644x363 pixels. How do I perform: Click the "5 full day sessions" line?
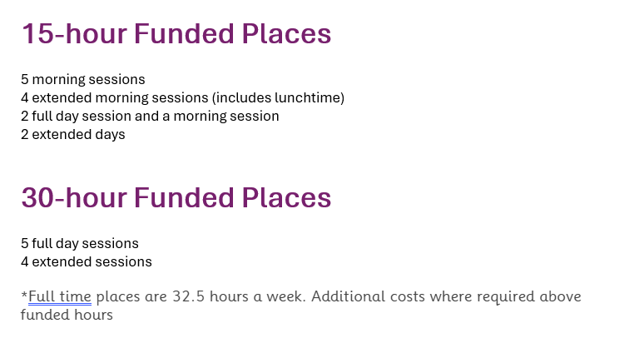point(80,243)
